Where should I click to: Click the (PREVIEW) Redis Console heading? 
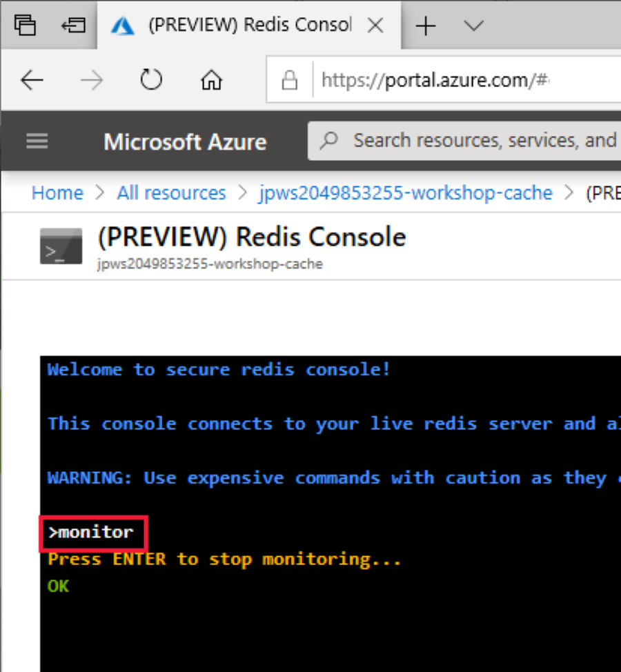252,237
